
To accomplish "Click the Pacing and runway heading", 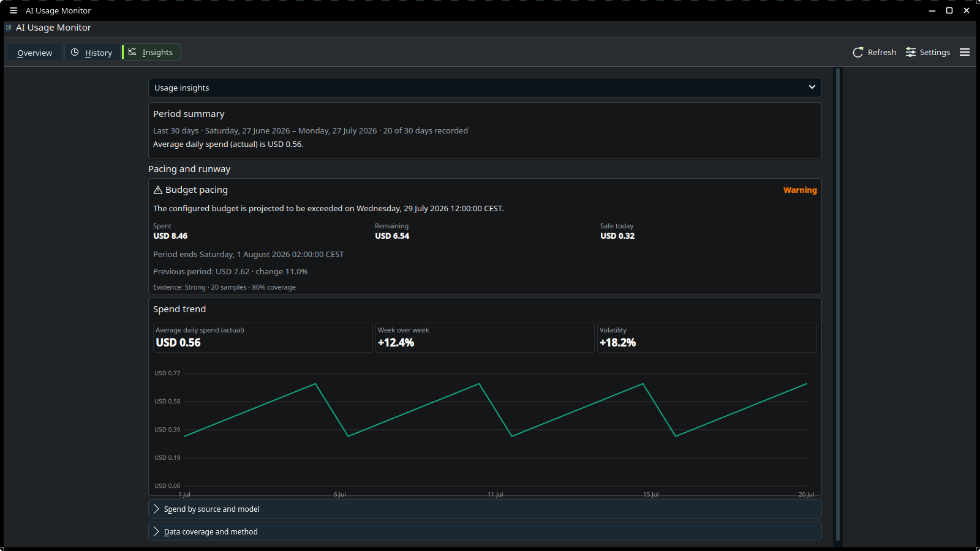I will (x=189, y=169).
